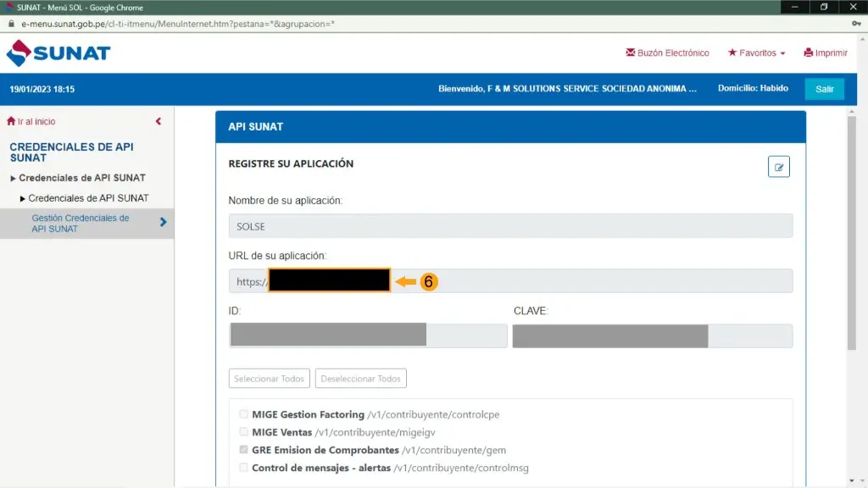Click the browser address bar URL
This screenshot has width=868, height=488.
(178, 24)
